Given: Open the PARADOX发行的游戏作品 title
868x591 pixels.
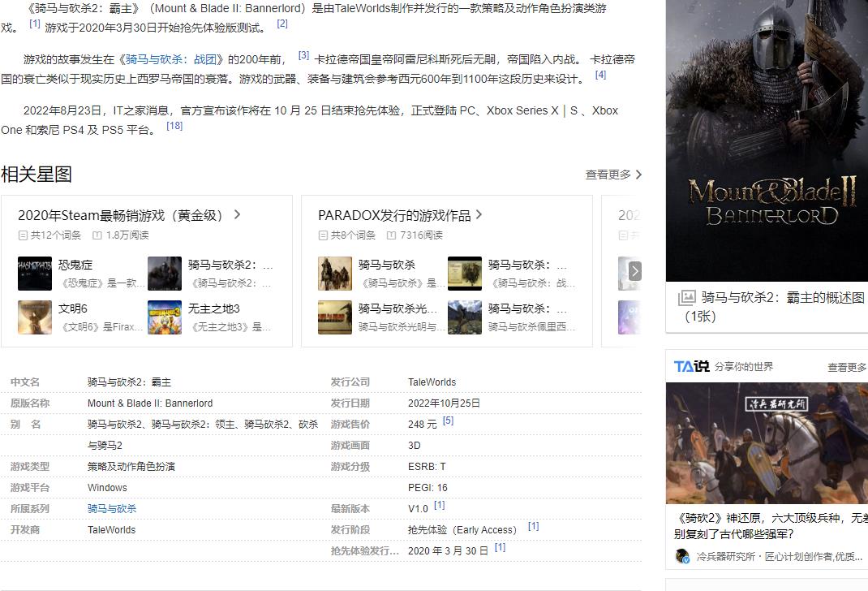Looking at the screenshot, I should (x=394, y=215).
